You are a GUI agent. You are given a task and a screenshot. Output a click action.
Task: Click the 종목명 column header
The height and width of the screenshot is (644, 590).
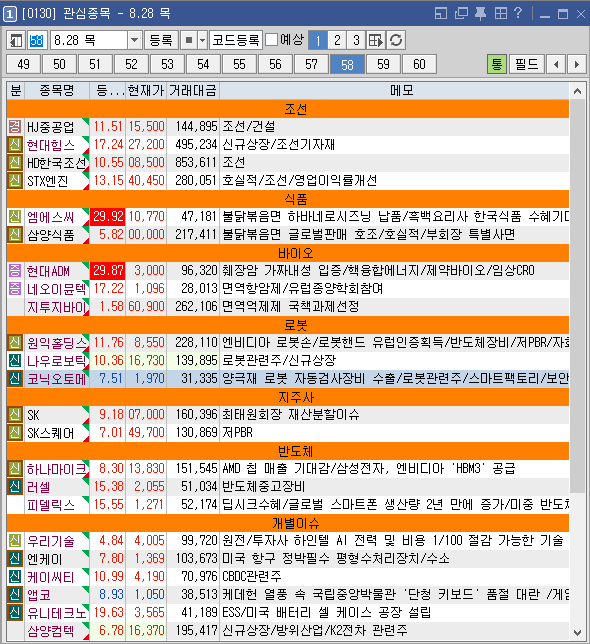coord(57,90)
